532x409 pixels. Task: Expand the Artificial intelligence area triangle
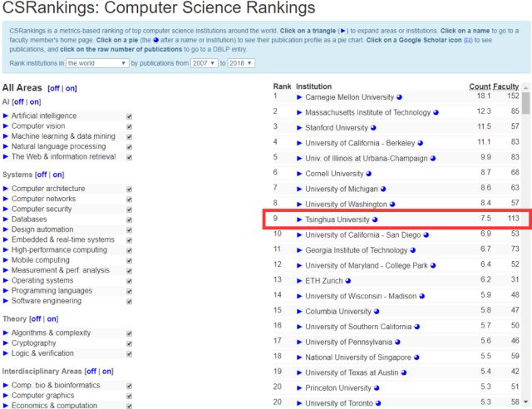coord(6,116)
